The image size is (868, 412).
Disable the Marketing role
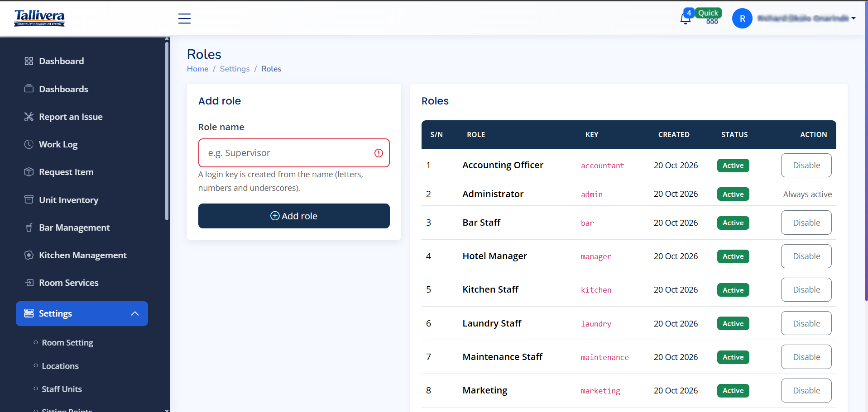tap(806, 390)
